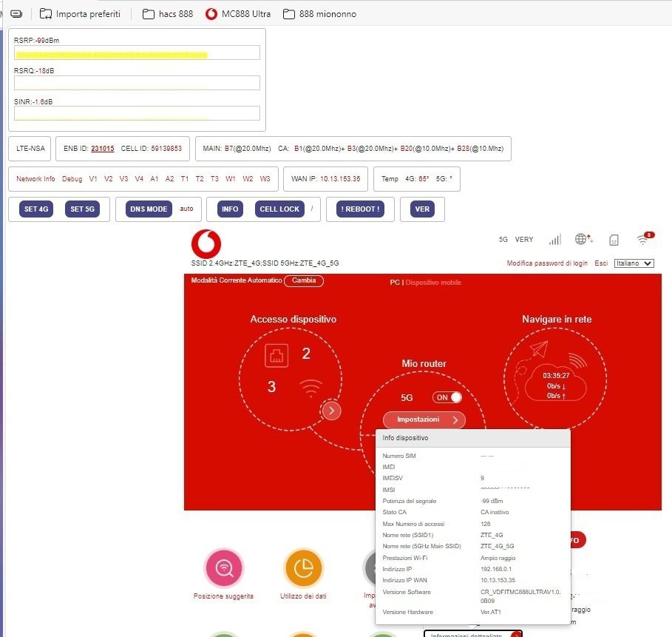
Task: Click the A1 link
Action: [155, 179]
